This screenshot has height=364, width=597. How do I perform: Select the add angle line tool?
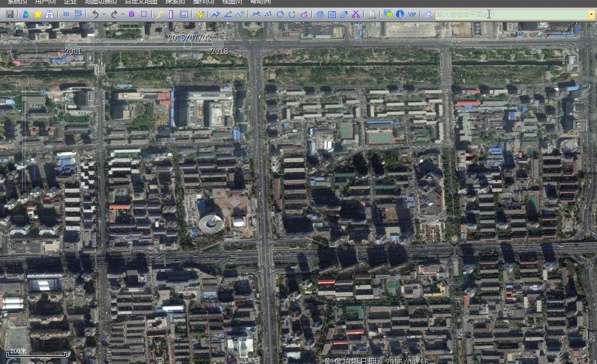[x=228, y=15]
